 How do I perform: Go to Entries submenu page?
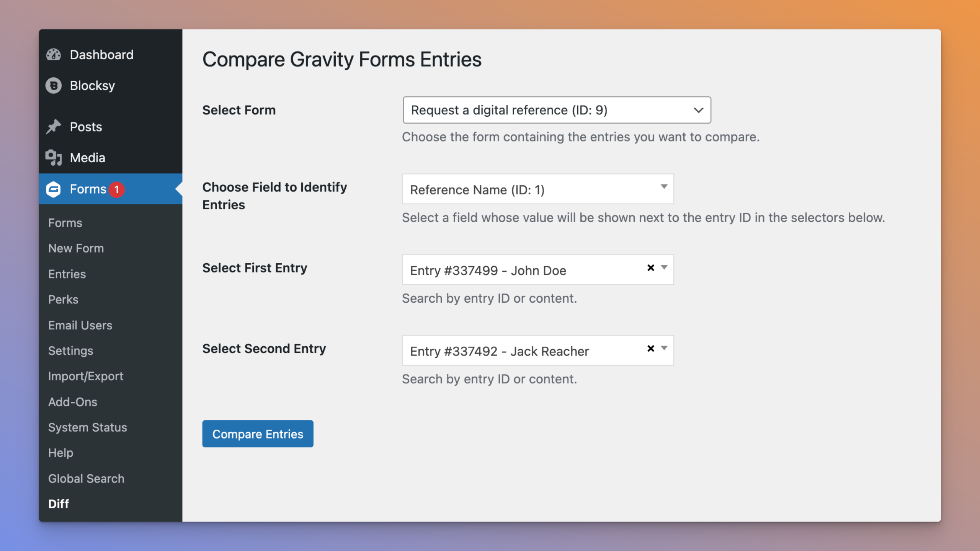67,274
